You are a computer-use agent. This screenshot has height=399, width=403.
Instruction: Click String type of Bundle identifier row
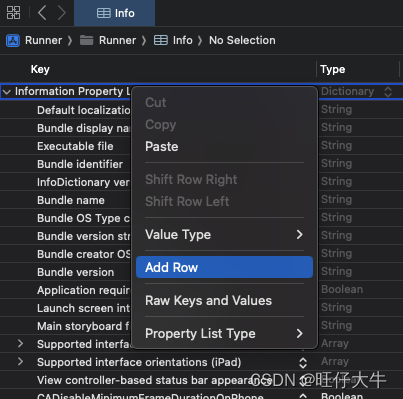(x=336, y=163)
